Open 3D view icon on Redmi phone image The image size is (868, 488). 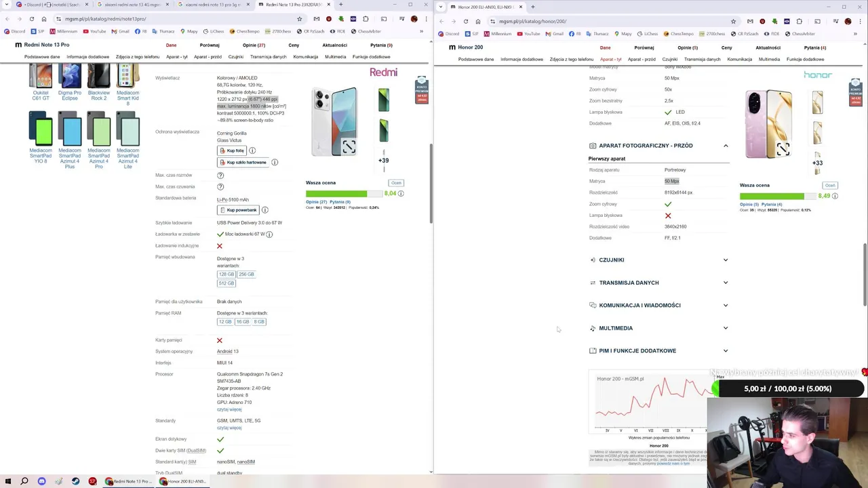(x=349, y=146)
